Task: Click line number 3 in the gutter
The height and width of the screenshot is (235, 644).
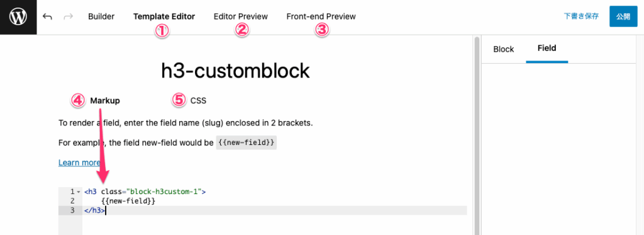Action: pyautogui.click(x=73, y=210)
